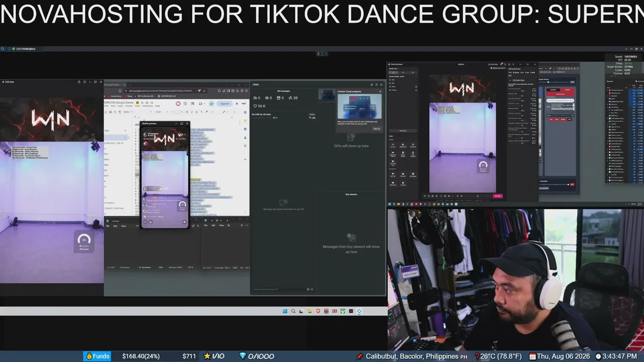Click Set up on Creator Camp progress
Image resolution: width=644 pixels, height=362 pixels.
[x=376, y=129]
